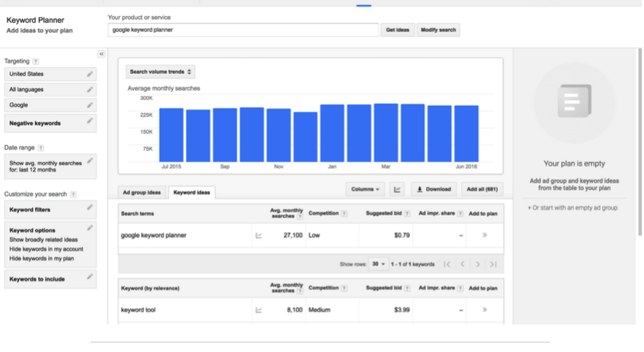644x352 pixels.
Task: Click the Get ideas button
Action: point(398,30)
